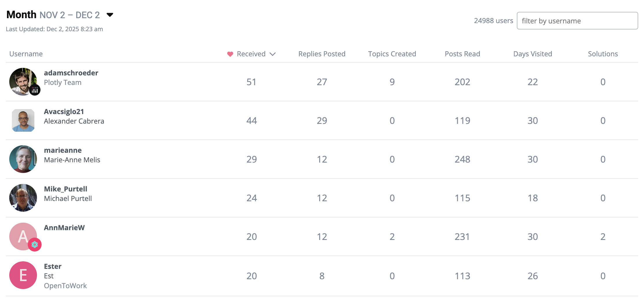Sort by Topics Created column
The width and height of the screenshot is (644, 298).
(392, 54)
